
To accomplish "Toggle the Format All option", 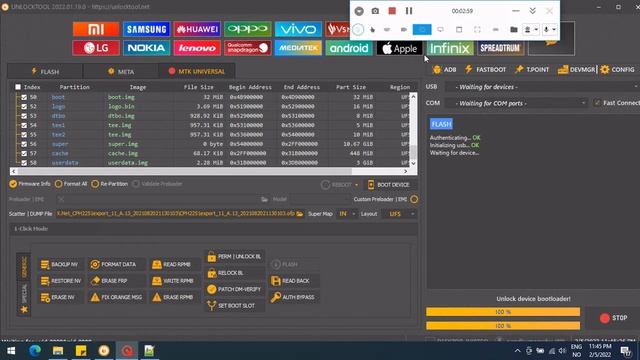I will [71, 184].
